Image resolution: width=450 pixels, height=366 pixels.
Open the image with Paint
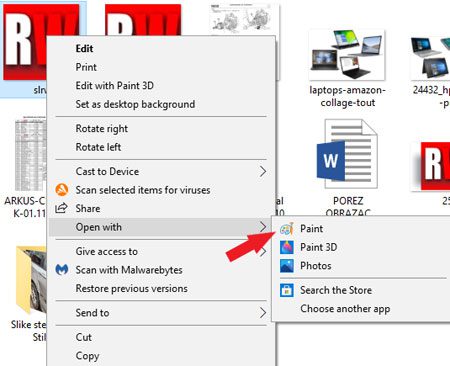(x=362, y=229)
